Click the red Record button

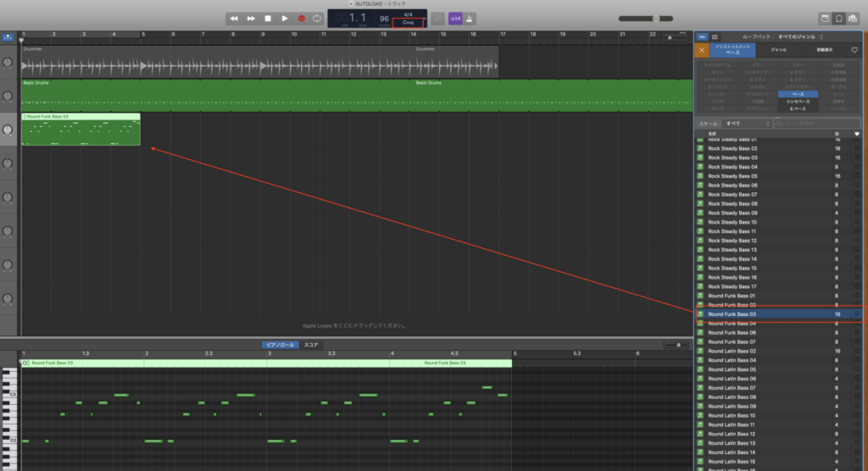point(301,18)
